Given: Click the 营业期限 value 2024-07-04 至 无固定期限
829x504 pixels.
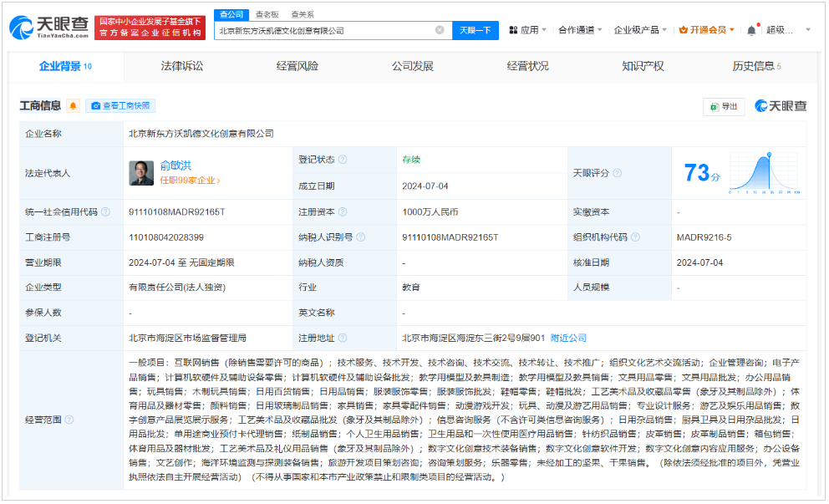Looking at the screenshot, I should coord(181,262).
